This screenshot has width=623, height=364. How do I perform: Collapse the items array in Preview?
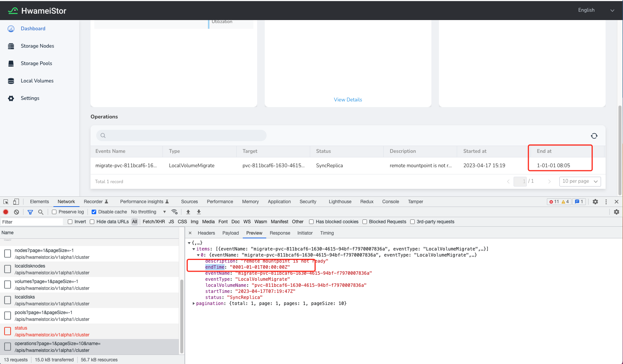[194, 249]
